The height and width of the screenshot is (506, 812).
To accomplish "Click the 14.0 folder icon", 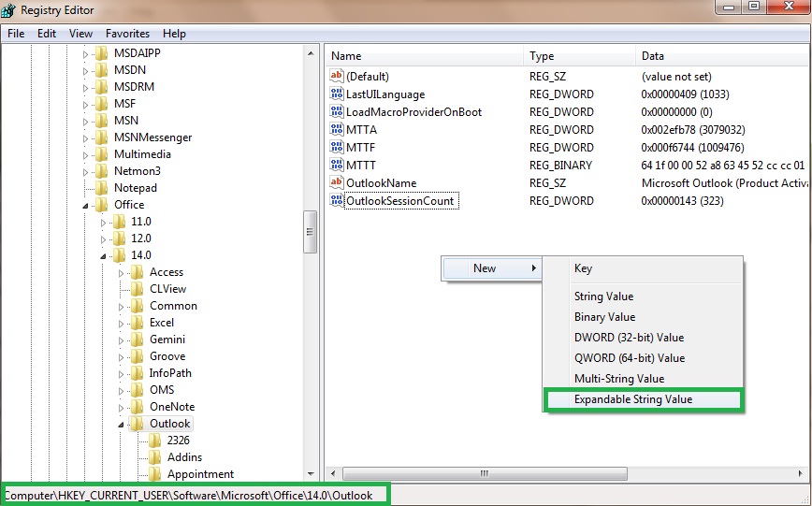I will 119,254.
